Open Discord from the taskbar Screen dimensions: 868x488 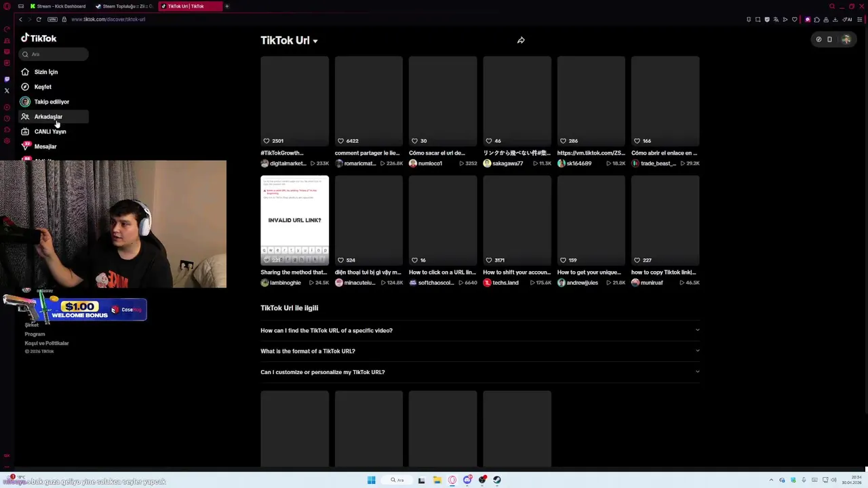tap(467, 480)
